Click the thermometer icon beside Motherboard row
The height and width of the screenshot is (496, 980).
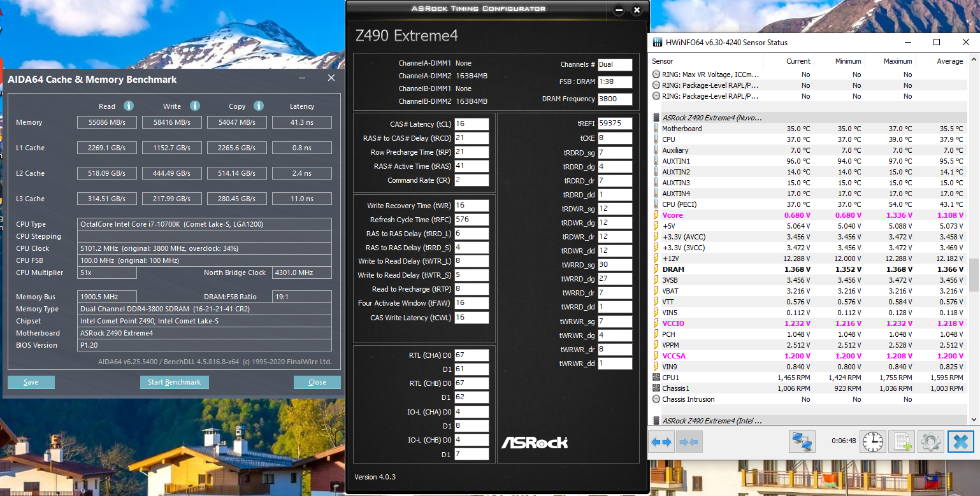(656, 129)
